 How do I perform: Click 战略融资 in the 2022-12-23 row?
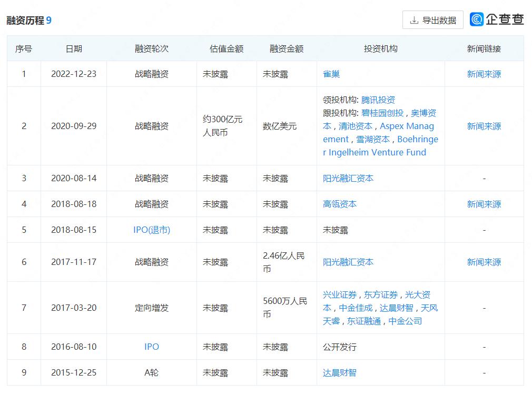(152, 74)
